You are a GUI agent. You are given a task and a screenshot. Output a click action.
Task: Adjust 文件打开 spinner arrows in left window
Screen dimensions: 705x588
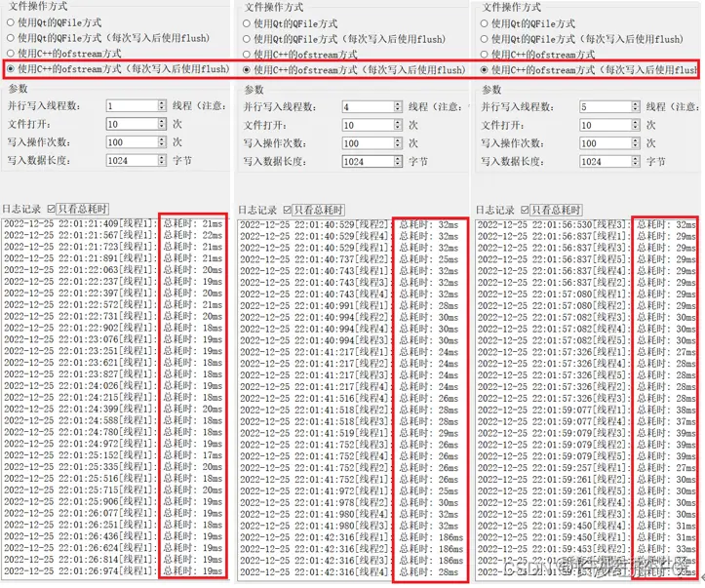pos(162,124)
